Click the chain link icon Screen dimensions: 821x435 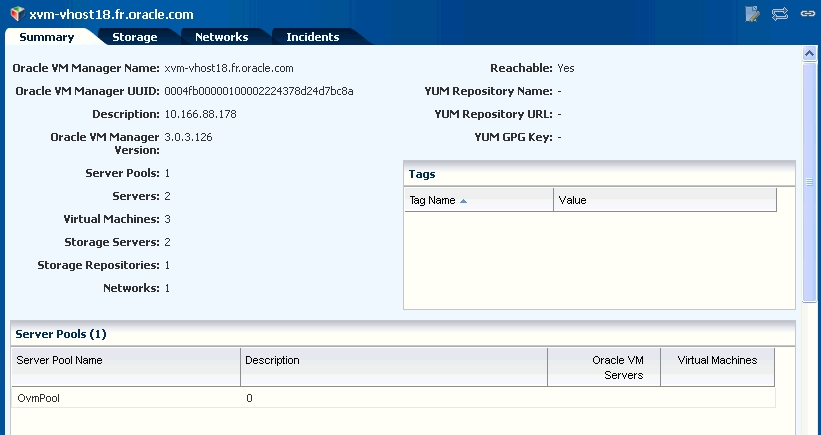click(808, 14)
